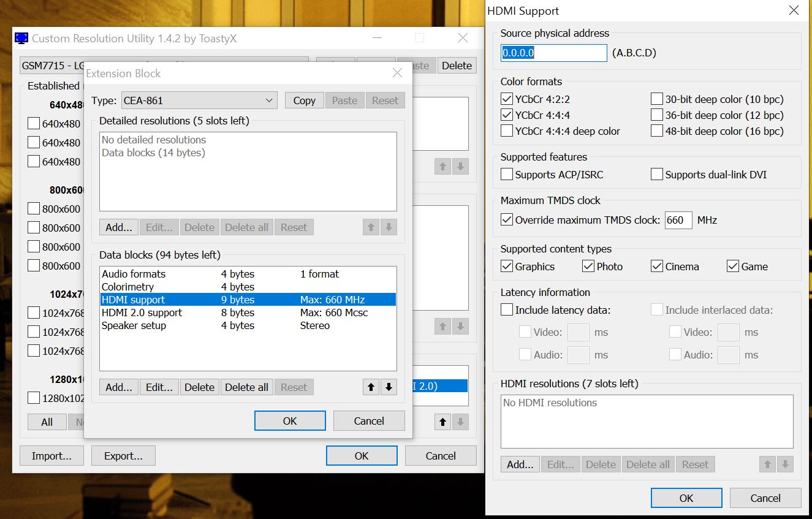The image size is (812, 519).
Task: Move selected data block down with arrow
Action: pos(389,387)
